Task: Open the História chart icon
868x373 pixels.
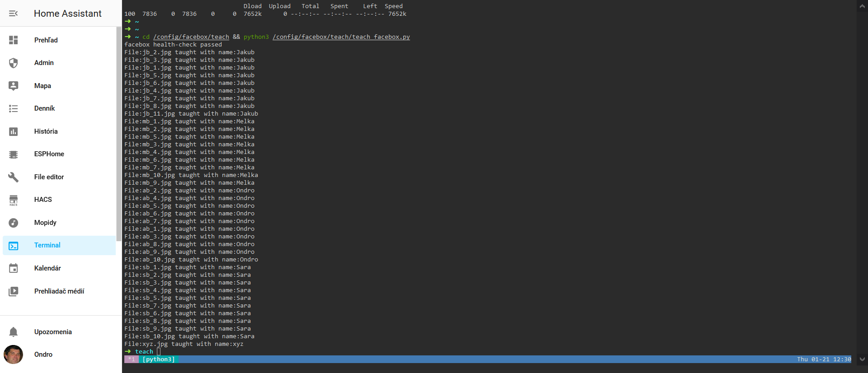Action: [x=14, y=131]
